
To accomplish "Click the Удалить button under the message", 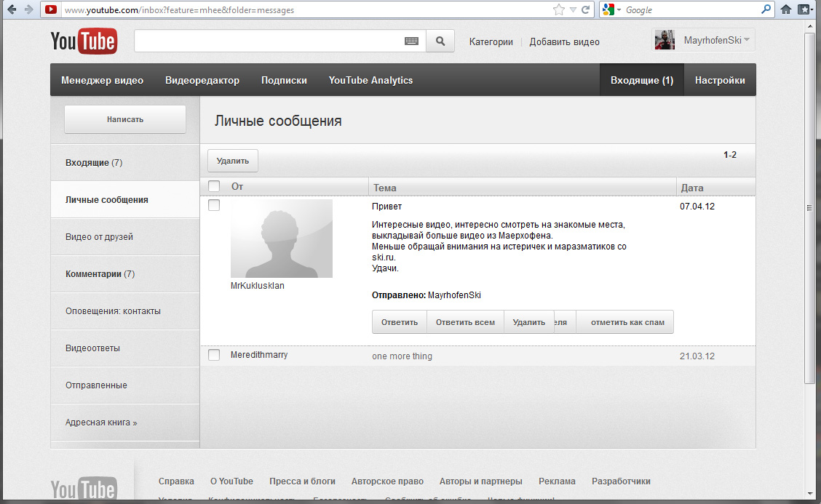I will 529,322.
